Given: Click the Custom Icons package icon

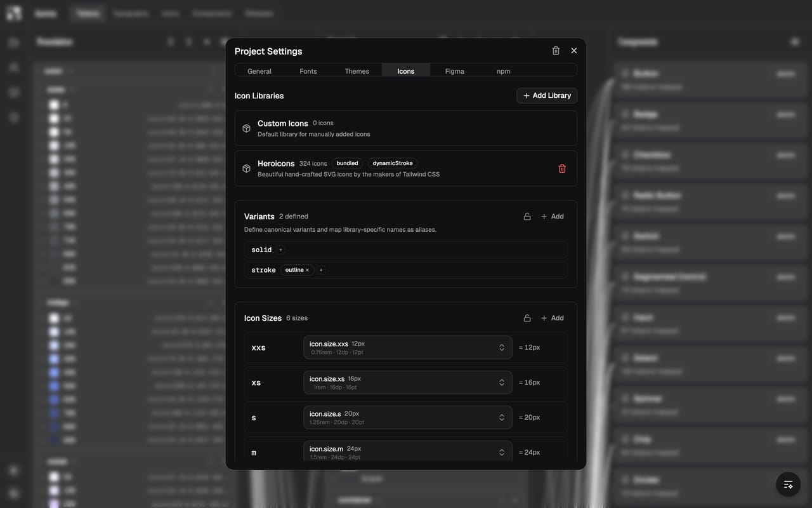Looking at the screenshot, I should tap(246, 128).
